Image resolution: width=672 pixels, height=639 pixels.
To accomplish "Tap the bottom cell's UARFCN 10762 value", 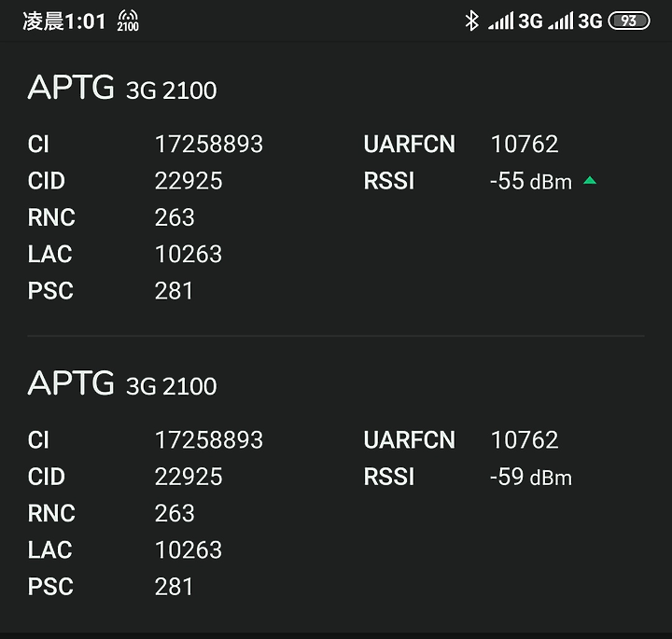I will point(524,440).
